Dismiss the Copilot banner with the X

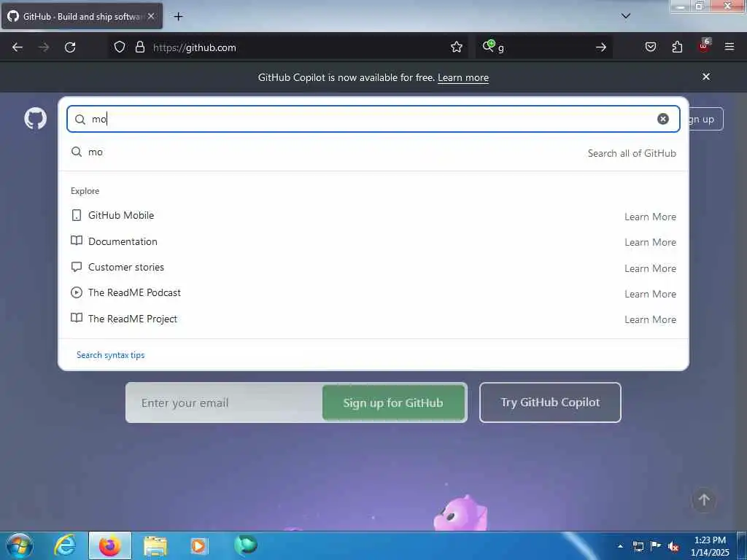pyautogui.click(x=706, y=77)
